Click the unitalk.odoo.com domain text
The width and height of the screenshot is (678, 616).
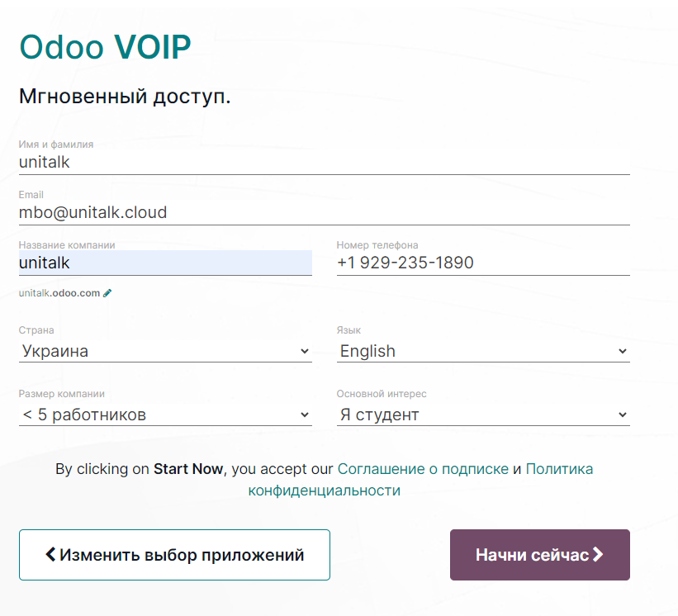point(59,293)
